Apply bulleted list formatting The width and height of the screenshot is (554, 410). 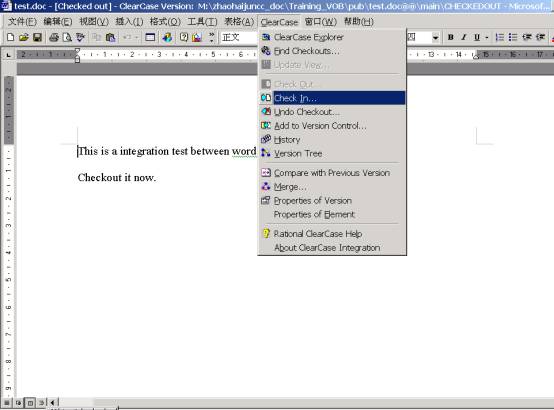[513, 37]
